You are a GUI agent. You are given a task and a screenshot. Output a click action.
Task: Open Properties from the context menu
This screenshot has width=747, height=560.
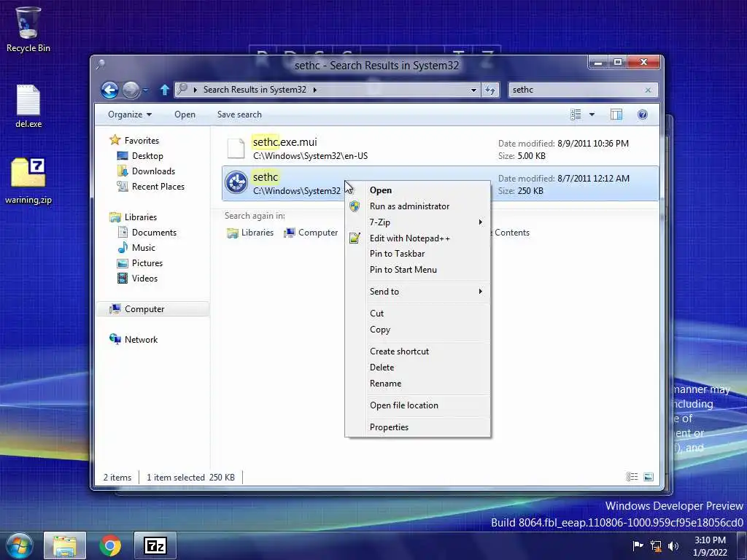tap(418, 427)
